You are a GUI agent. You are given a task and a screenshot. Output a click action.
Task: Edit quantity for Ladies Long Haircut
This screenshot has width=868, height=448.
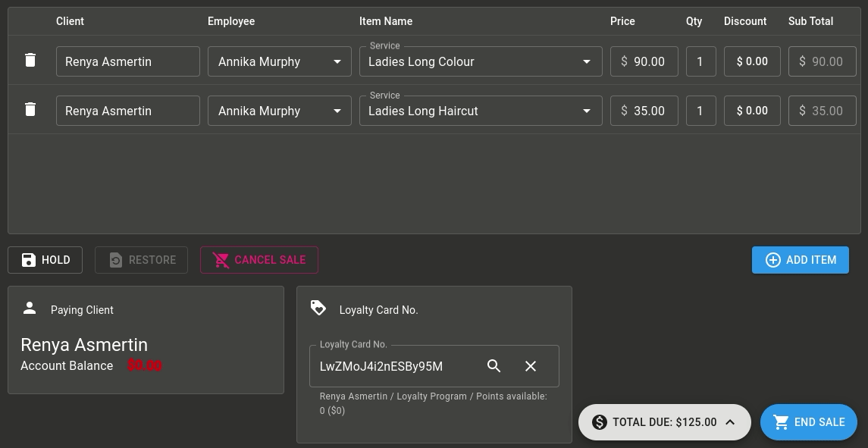click(700, 111)
